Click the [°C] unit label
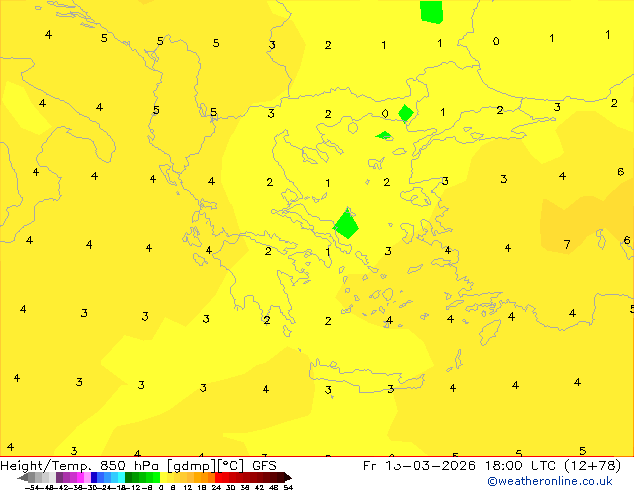 [x=230, y=465]
